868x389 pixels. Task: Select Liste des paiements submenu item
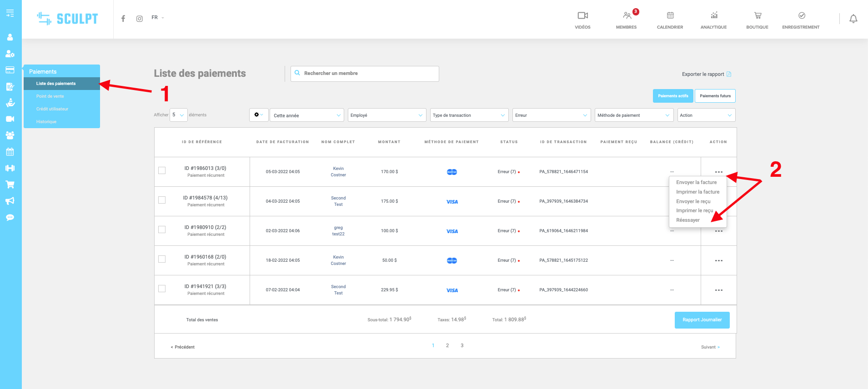[62, 84]
